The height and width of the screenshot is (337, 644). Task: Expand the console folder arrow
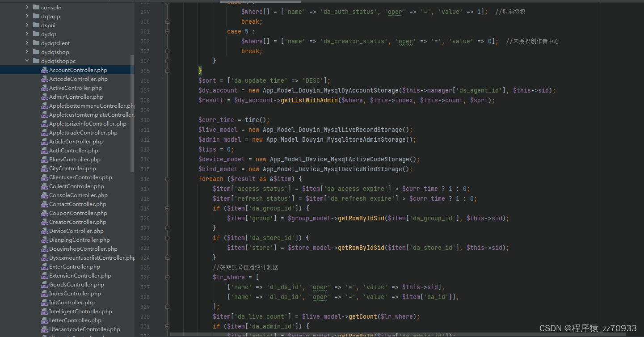tap(27, 7)
